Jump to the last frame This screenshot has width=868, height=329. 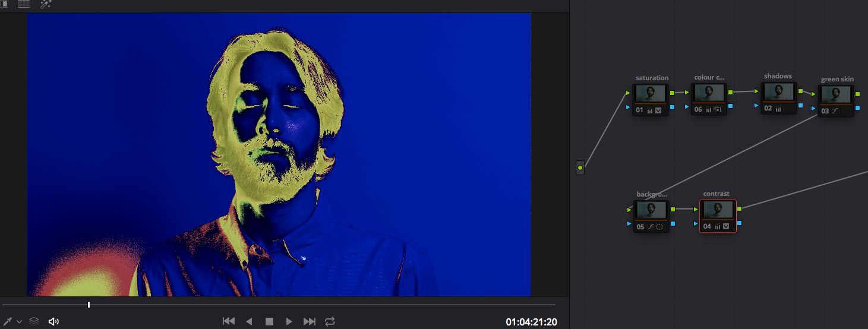click(x=310, y=321)
